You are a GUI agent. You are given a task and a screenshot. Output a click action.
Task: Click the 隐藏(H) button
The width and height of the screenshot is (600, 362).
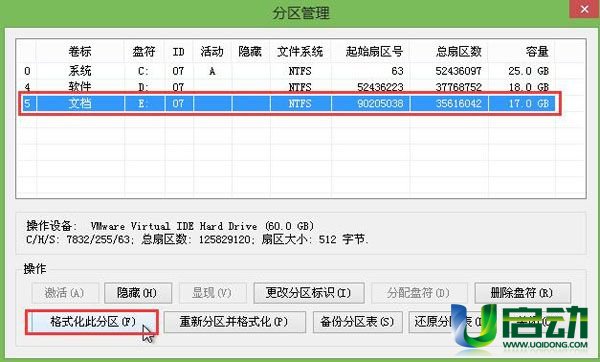click(138, 293)
